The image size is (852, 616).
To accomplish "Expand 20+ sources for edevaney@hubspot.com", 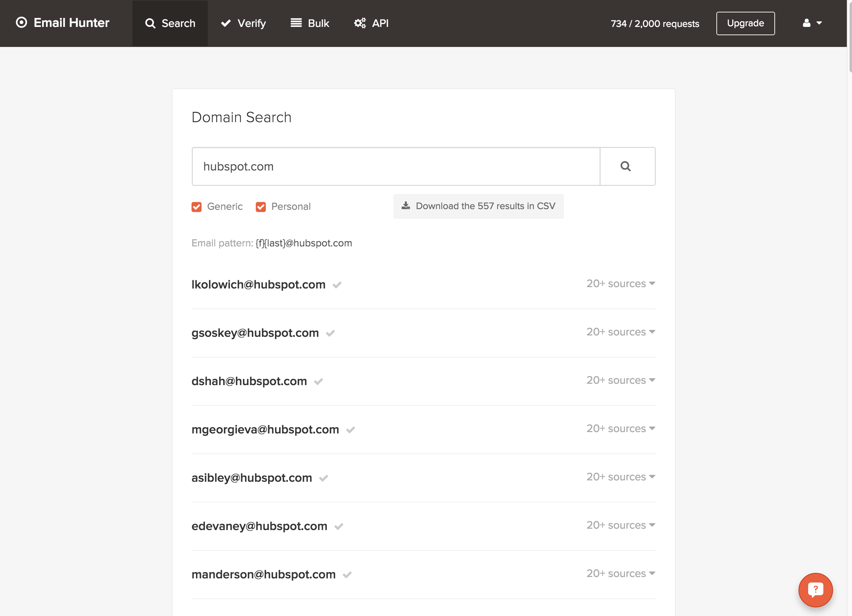I will (620, 526).
